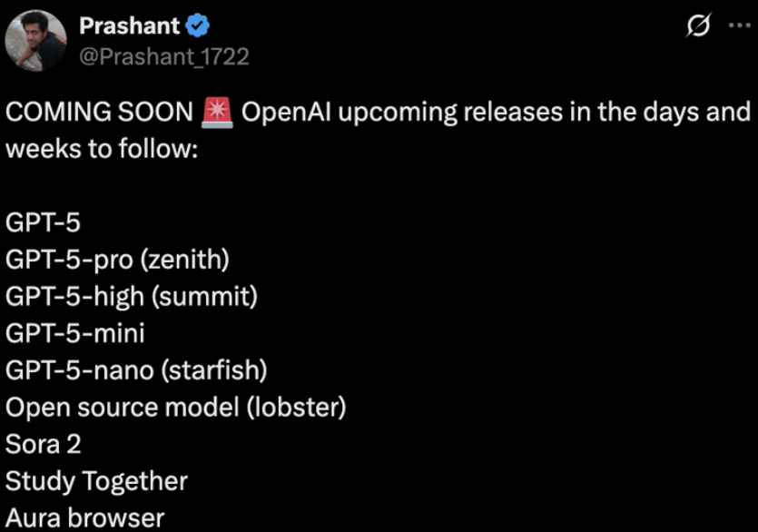Viewport: 758px width, 532px height.
Task: Click the Grok slashed-circle icon
Action: tap(699, 28)
